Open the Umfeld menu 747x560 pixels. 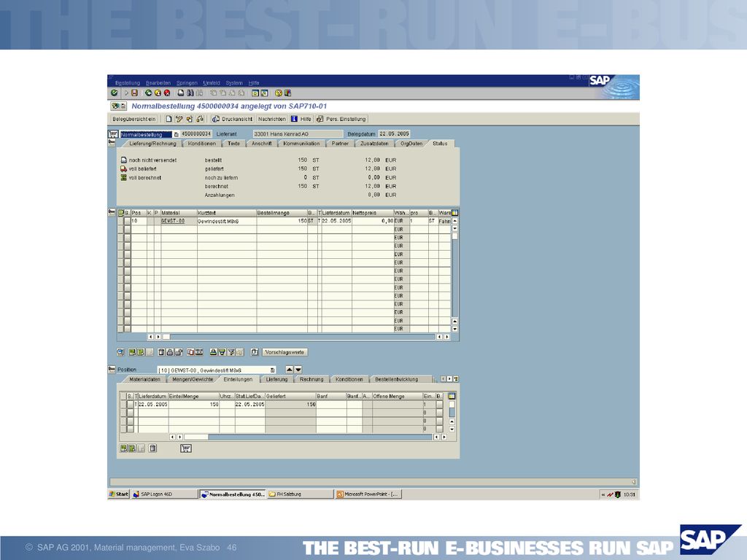pyautogui.click(x=212, y=83)
